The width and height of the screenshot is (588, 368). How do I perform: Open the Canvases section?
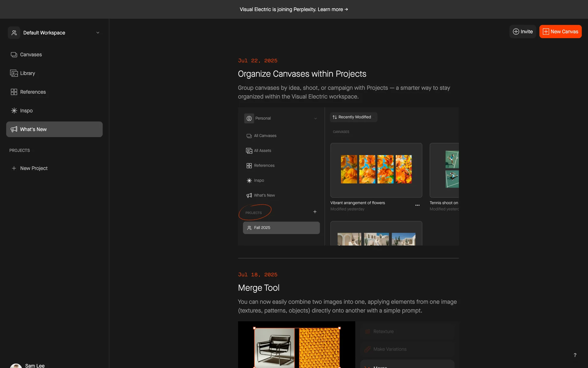click(x=31, y=55)
